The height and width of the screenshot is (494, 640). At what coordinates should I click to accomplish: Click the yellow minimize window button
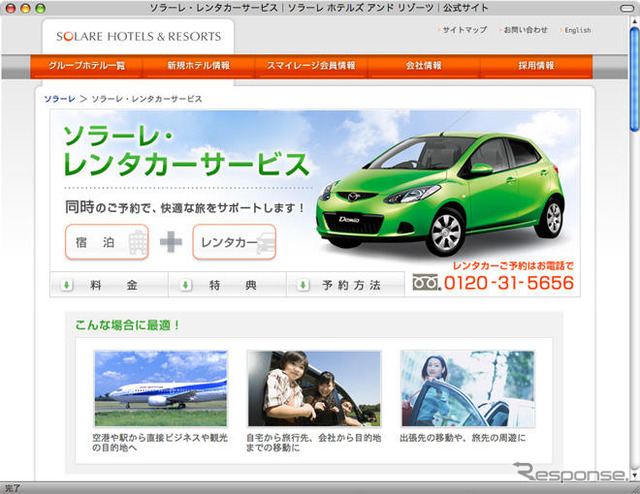pos(25,8)
